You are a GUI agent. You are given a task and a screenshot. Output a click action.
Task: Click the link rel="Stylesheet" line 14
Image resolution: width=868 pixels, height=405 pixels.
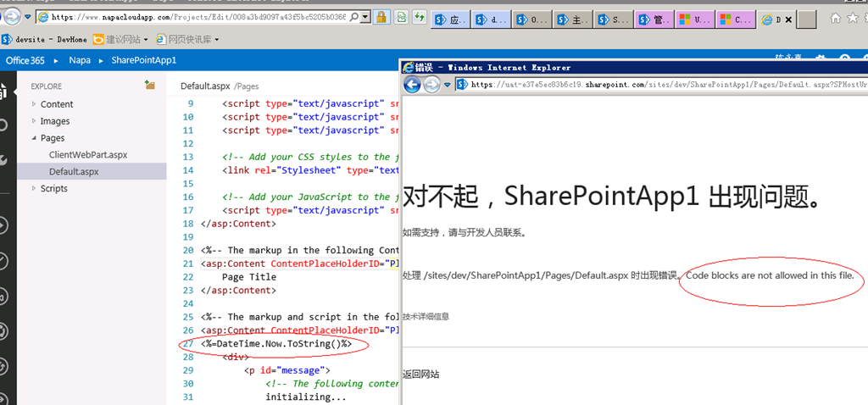tap(310, 169)
